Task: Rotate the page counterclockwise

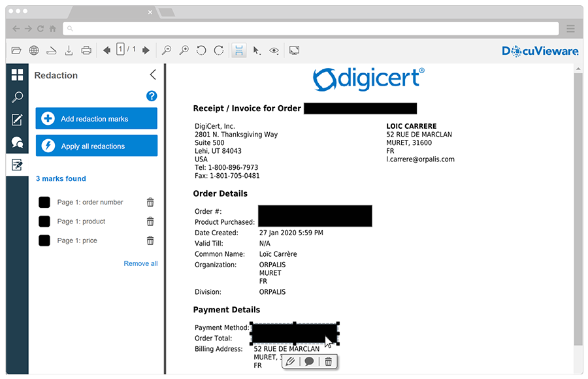Action: point(201,50)
